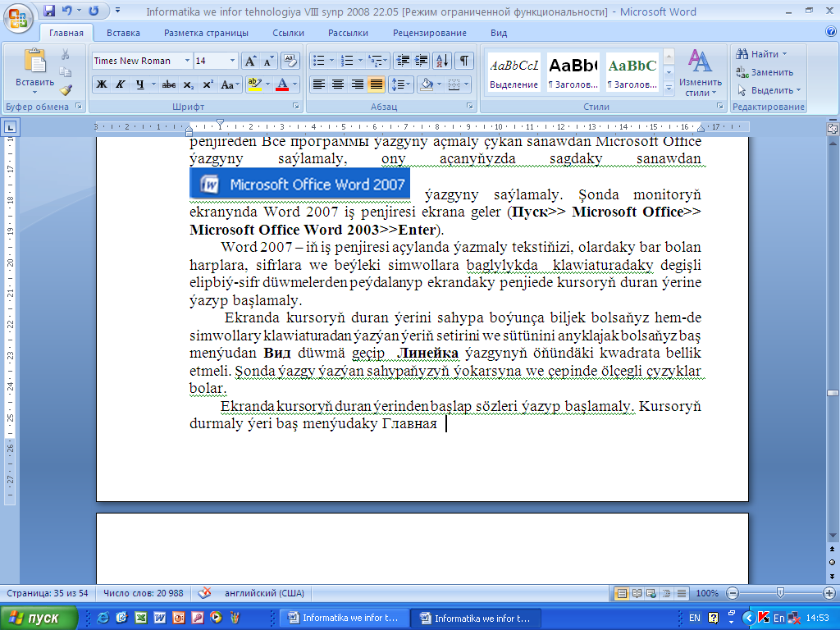This screenshot has width=840, height=630.
Task: Open the Рецензирование tab
Action: click(x=430, y=33)
